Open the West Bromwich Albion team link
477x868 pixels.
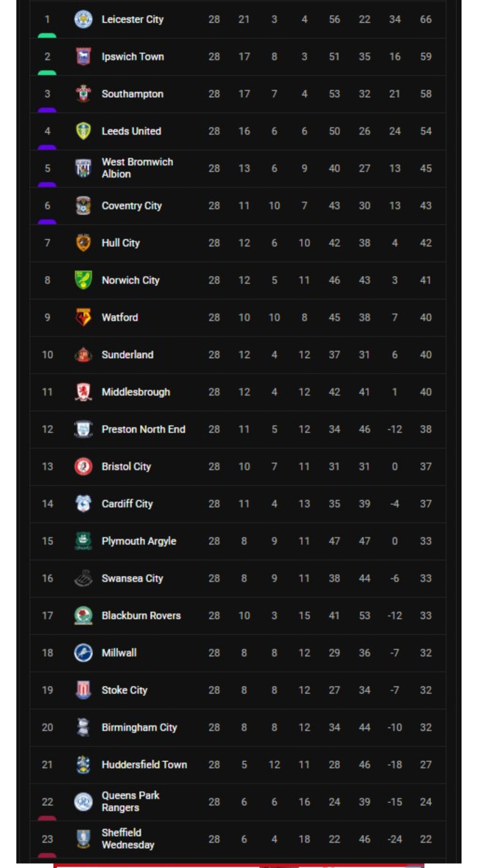point(137,168)
